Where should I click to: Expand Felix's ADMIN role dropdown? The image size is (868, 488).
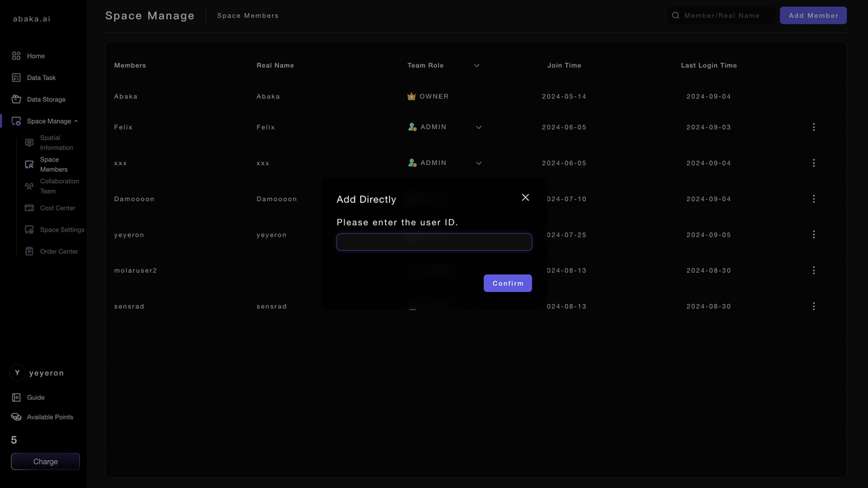point(479,128)
